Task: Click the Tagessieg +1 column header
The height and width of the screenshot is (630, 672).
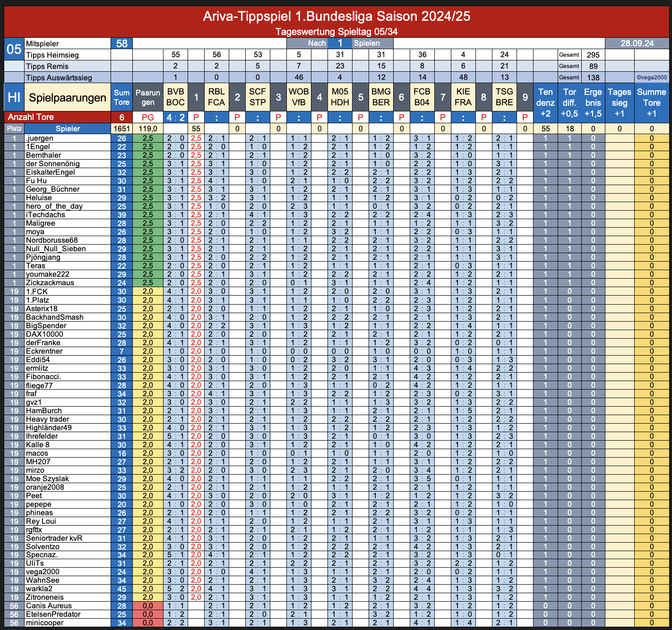Action: 620,103
